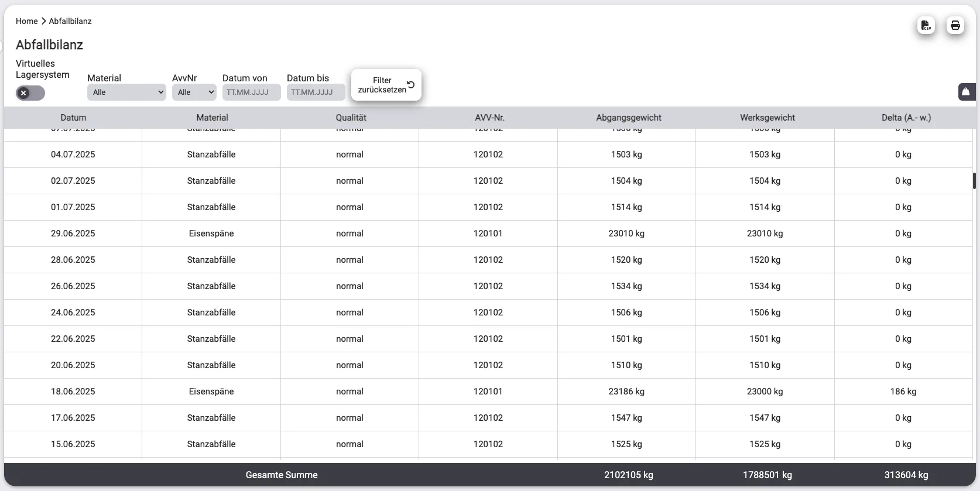Click the Datum column header

[x=73, y=118]
